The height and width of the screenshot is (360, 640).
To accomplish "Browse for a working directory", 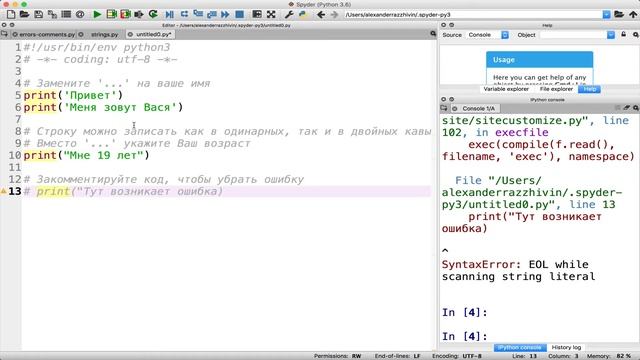I will [x=619, y=15].
